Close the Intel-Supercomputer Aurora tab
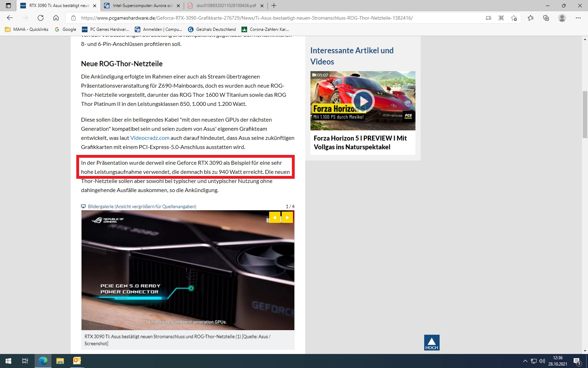This screenshot has width=588, height=368. [x=178, y=6]
